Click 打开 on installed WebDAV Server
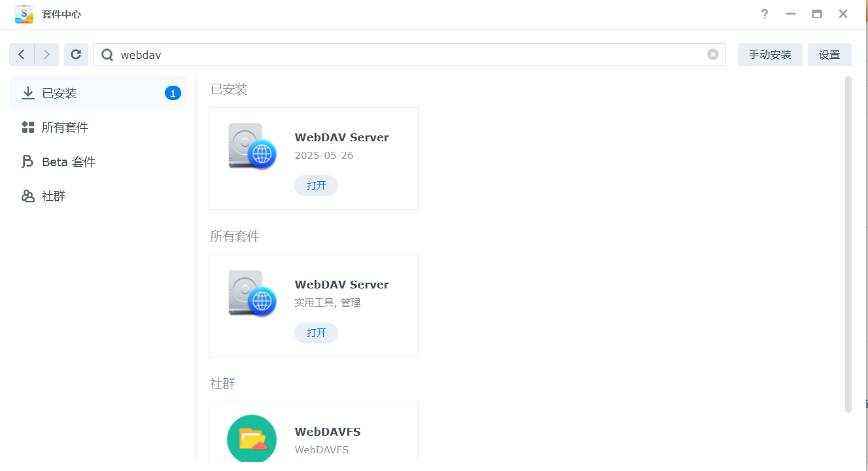Screen dimensions: 868x471 coord(316,186)
